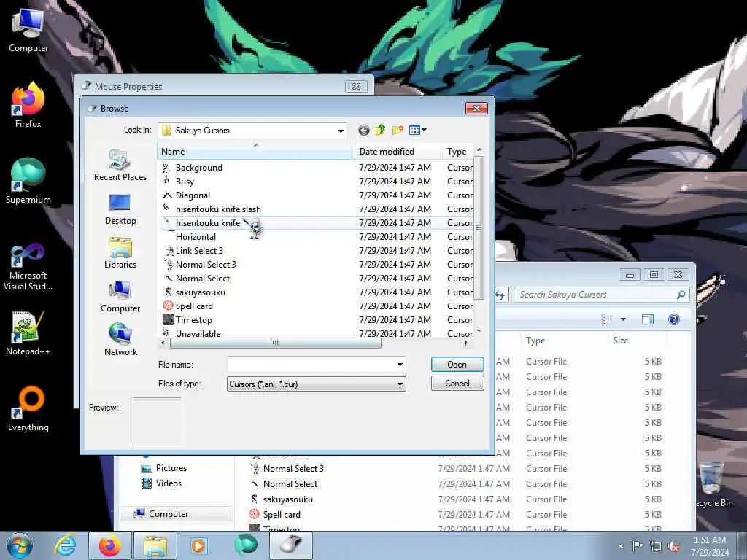Open Explorer help icon
The image size is (747, 560).
point(673,319)
